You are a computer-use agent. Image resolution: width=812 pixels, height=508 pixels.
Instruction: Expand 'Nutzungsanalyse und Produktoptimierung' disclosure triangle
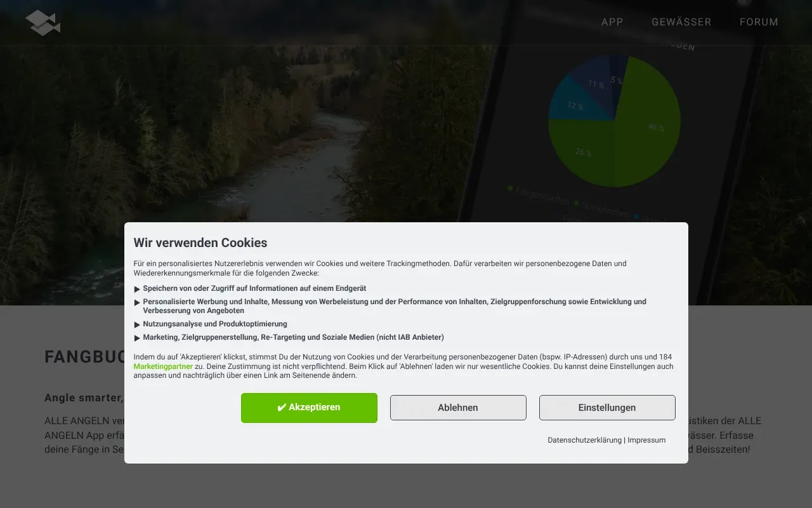click(137, 324)
